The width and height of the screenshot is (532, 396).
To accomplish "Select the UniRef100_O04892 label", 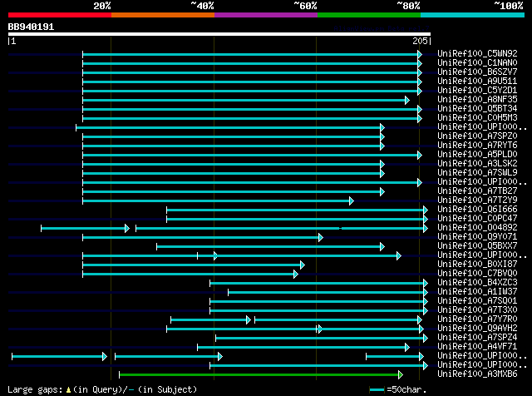I will (477, 228).
